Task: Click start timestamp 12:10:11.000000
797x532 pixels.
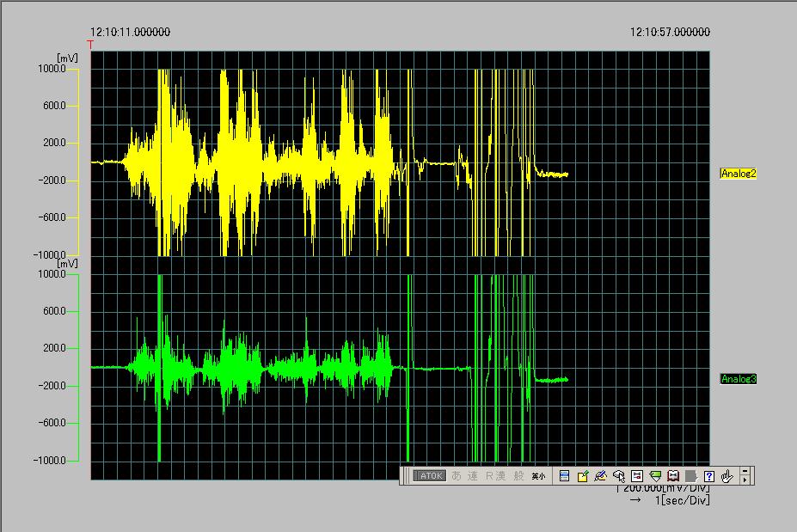Action: 130,32
